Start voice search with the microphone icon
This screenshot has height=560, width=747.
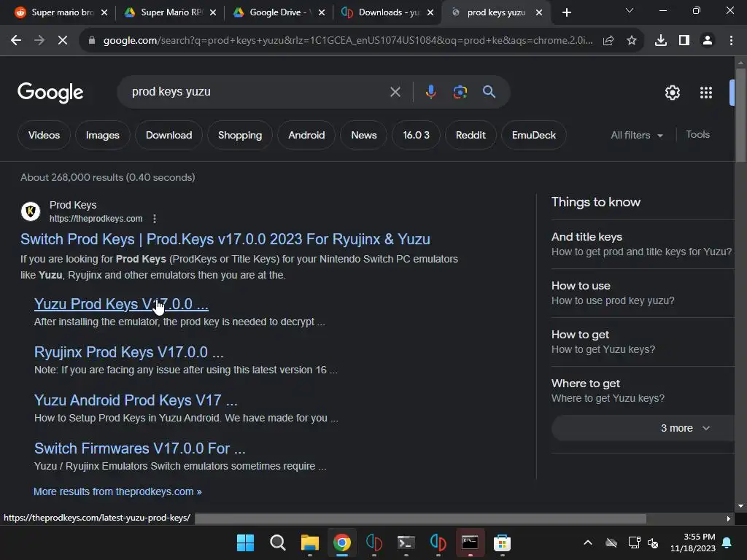tap(430, 91)
